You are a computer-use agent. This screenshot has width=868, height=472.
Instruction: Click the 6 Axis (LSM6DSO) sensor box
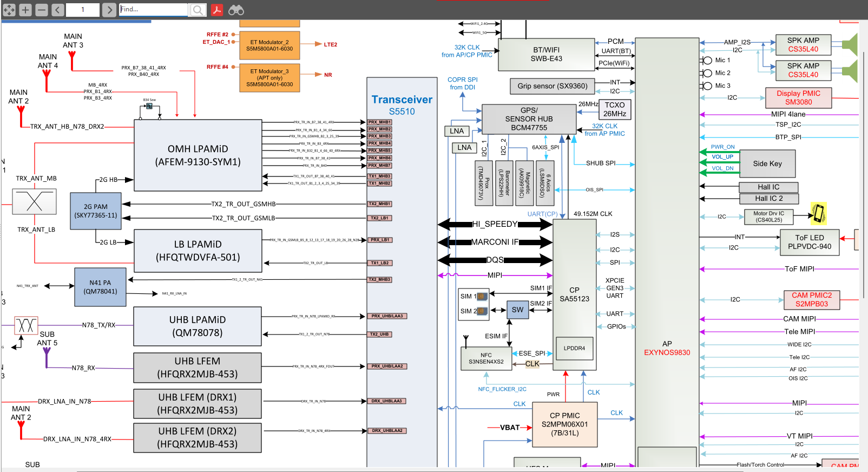(545, 183)
